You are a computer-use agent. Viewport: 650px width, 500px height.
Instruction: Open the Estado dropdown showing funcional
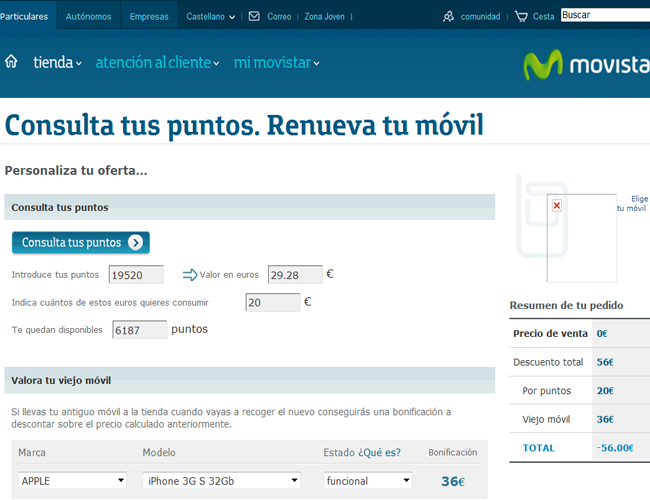click(368, 481)
